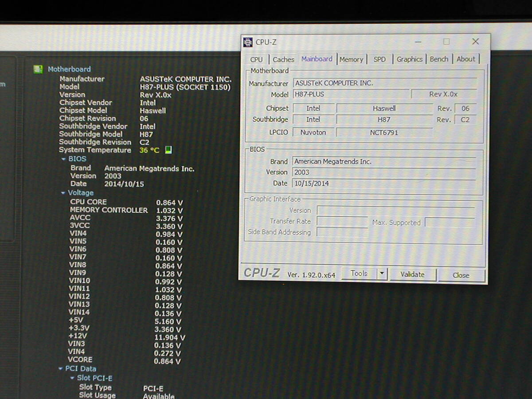
Task: Click the Model field showing H87-PLUS
Action: [351, 94]
